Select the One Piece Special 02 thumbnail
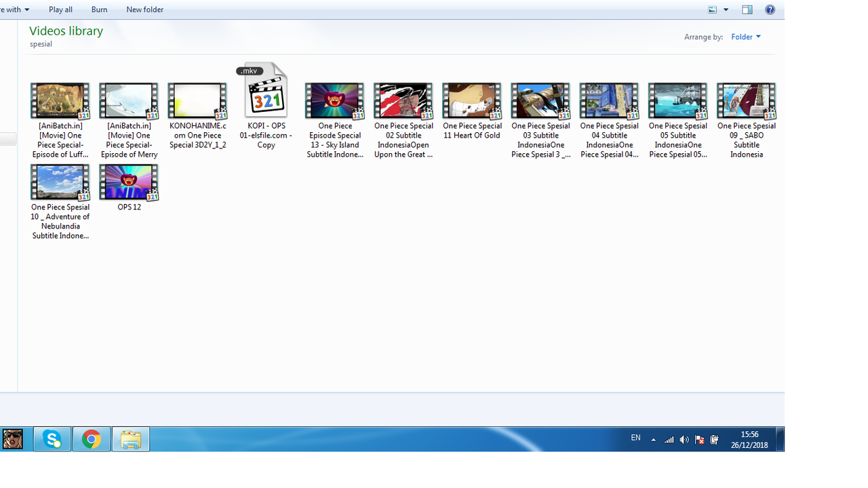Image resolution: width=868 pixels, height=488 pixels. click(403, 101)
